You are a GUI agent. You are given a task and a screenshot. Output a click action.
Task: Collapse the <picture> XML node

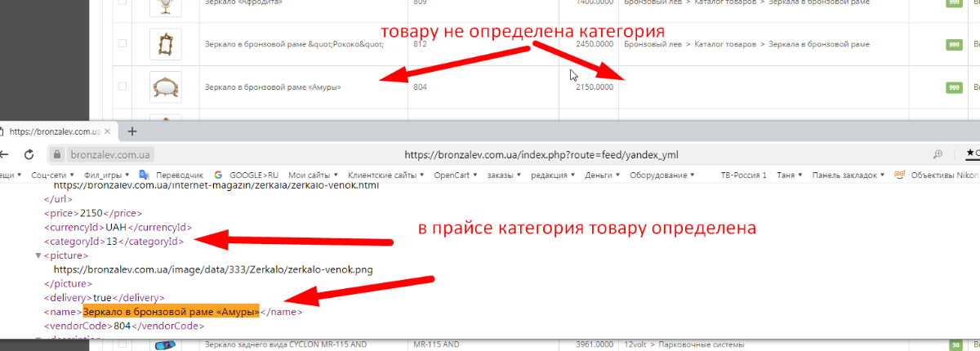point(38,255)
